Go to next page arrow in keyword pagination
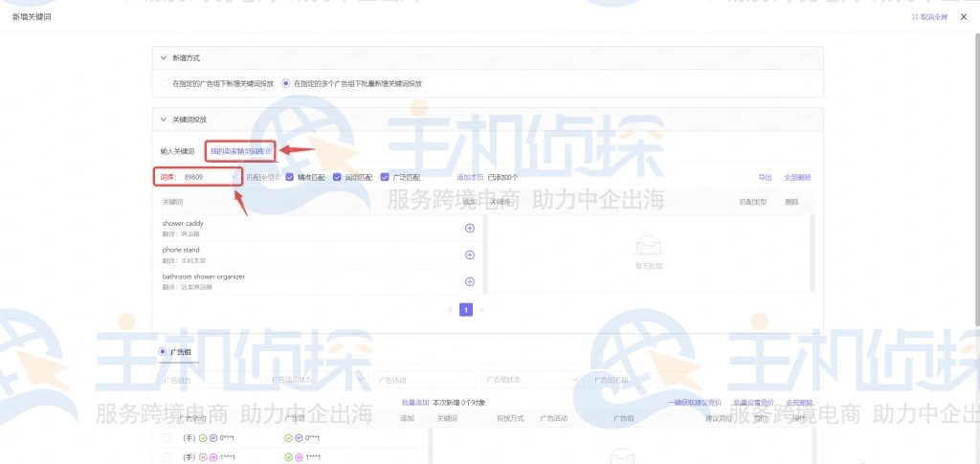Viewport: 980px width, 464px height. coord(481,310)
